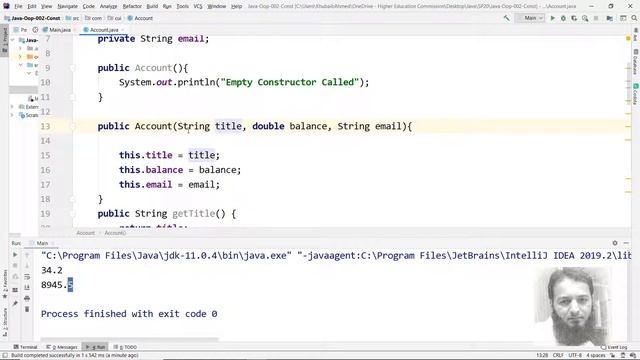Open the Codota side panel tab
The image size is (640, 360).
636,94
